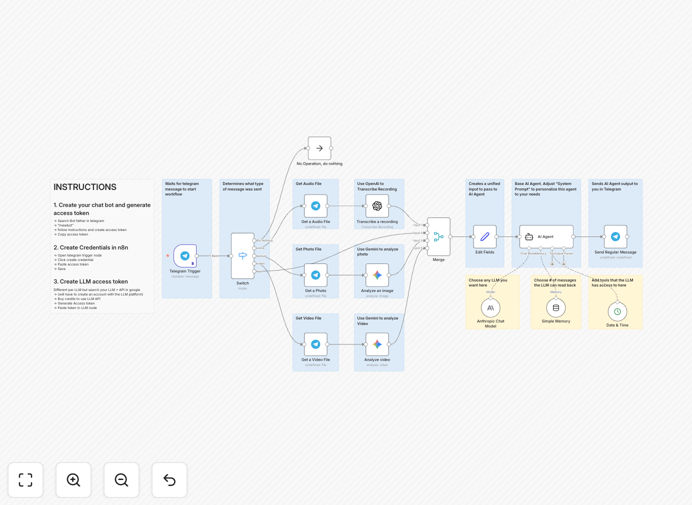
Task: Open the Edit Fields node
Action: tap(485, 237)
